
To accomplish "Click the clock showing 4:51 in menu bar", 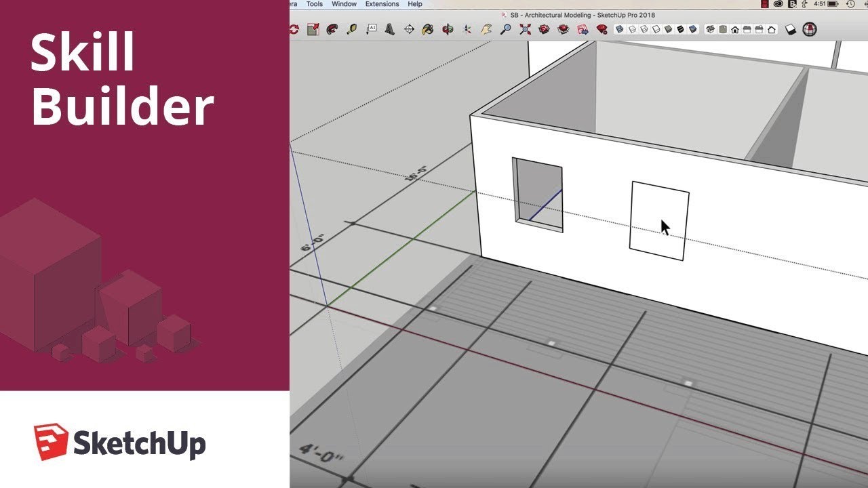I will [820, 4].
